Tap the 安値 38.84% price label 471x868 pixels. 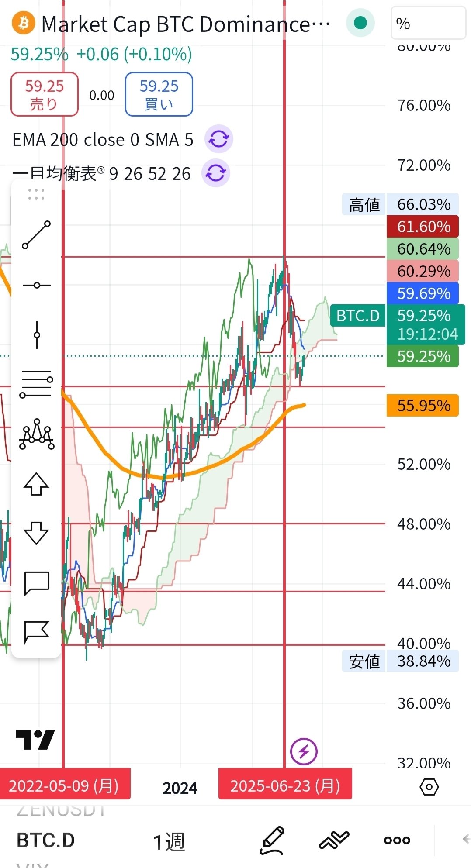(400, 661)
